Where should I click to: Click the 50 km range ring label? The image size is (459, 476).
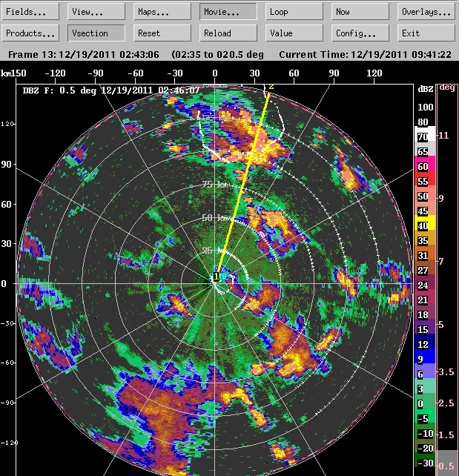pyautogui.click(x=216, y=218)
